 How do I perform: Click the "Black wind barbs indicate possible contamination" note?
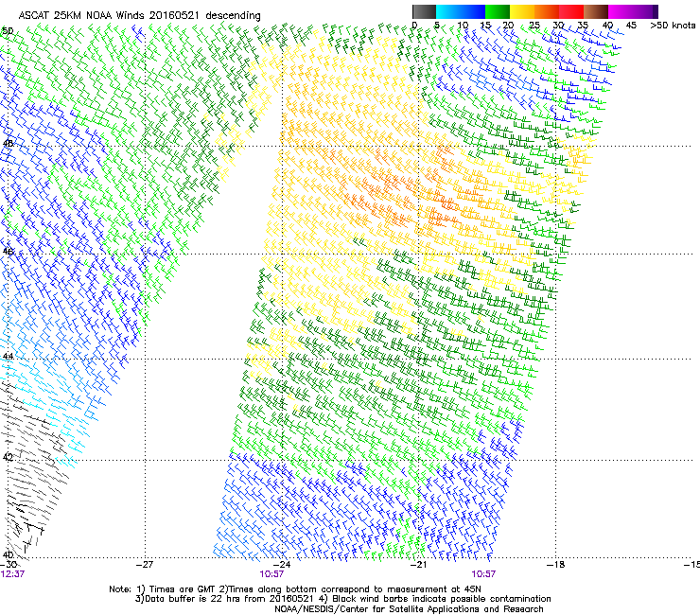point(442,599)
